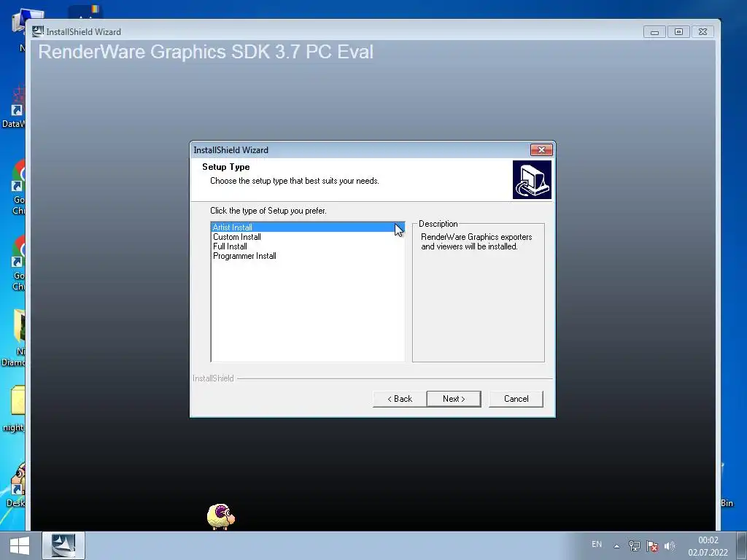The width and height of the screenshot is (747, 560).
Task: Click the InstallShield computer icon in dialog header
Action: pyautogui.click(x=532, y=179)
